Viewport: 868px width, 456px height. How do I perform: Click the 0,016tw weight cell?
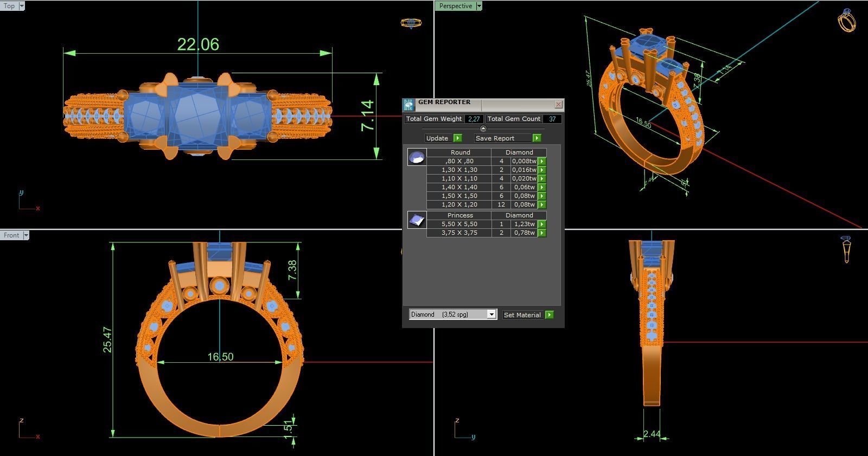coord(525,170)
